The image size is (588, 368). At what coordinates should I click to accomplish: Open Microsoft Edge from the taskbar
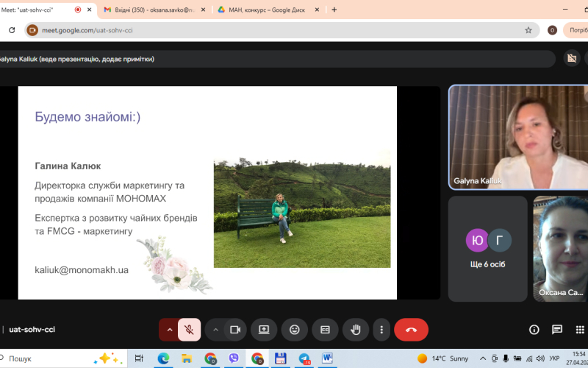point(163,358)
